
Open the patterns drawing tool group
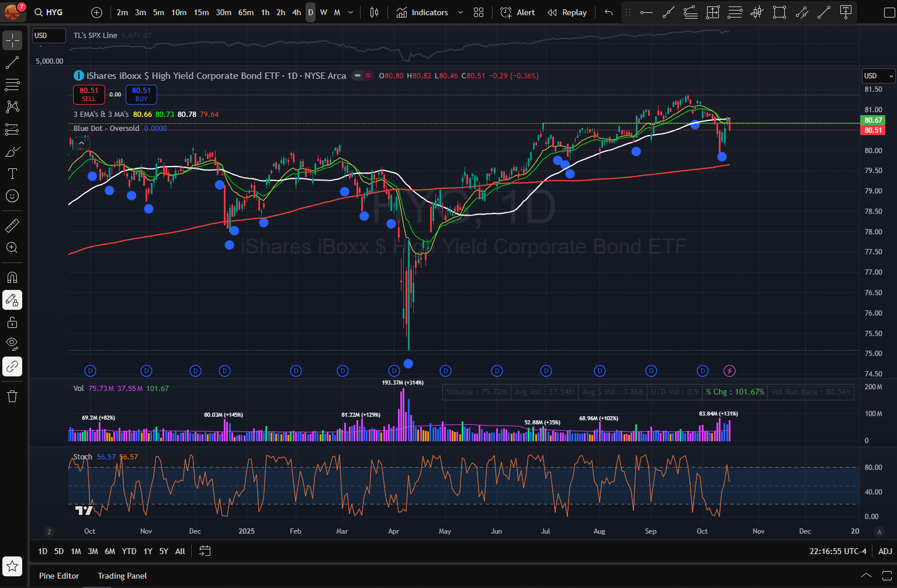tap(12, 107)
